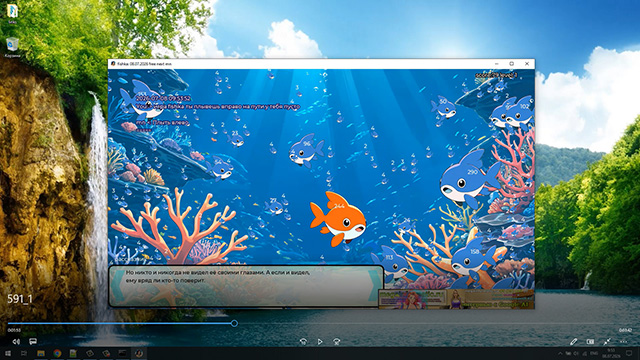This screenshot has height=360, width=640.
Task: Click the ENG language indicator in the tray
Action: [594, 353]
